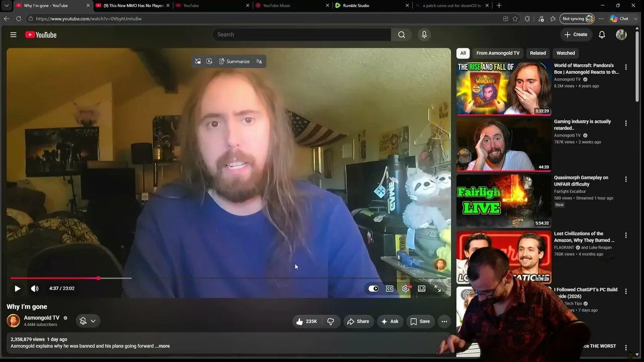
Task: Save the video to a playlist
Action: (420, 321)
